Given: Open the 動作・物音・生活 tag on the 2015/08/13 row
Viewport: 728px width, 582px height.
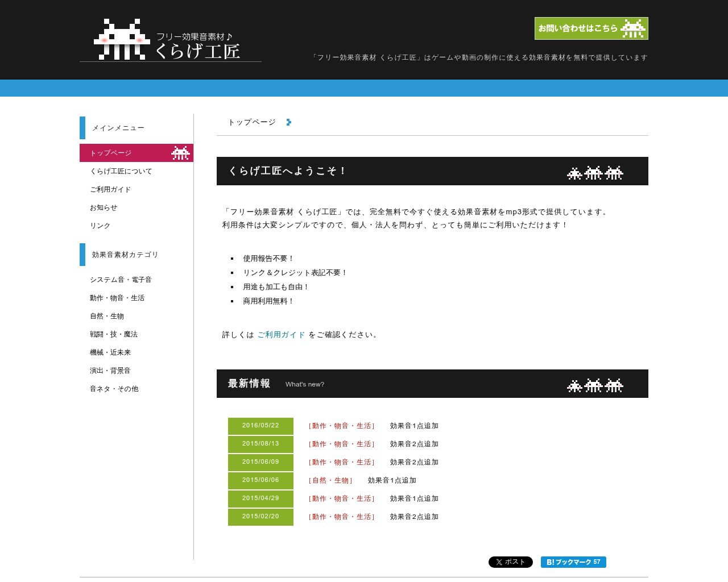Looking at the screenshot, I should tap(342, 444).
